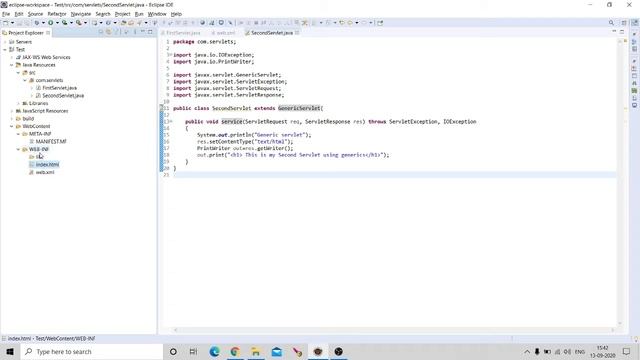Open the Source menu
640x360 pixels.
click(x=35, y=14)
